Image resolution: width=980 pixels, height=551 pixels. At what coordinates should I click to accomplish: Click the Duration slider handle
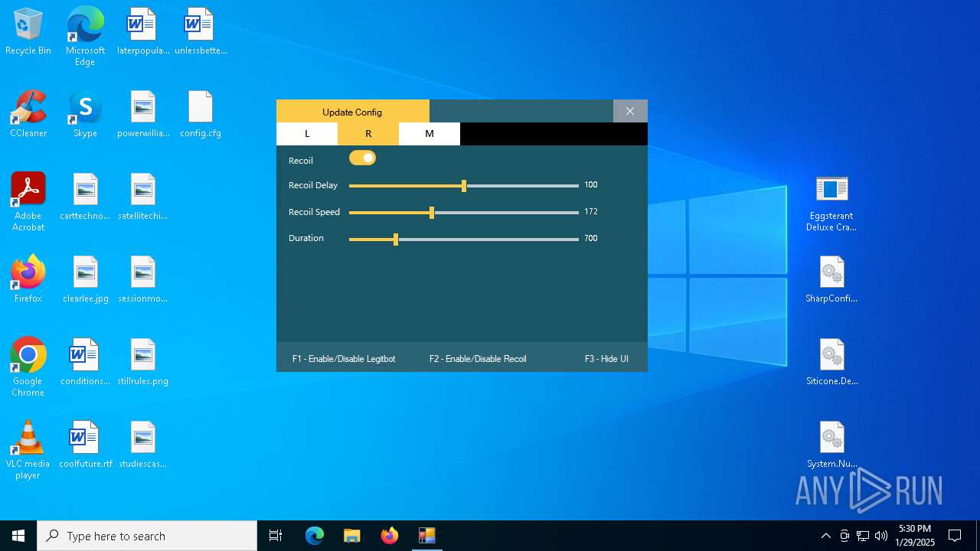(x=396, y=239)
